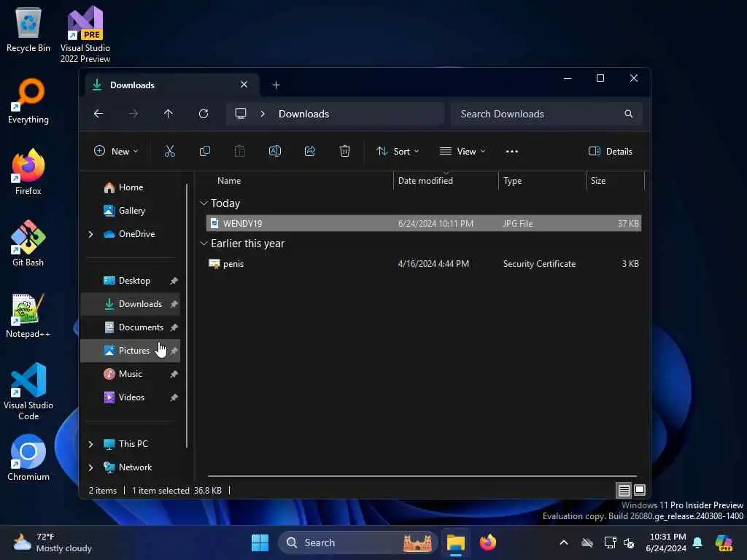
Task: Click the search magnifier in Search Downloads
Action: click(628, 114)
